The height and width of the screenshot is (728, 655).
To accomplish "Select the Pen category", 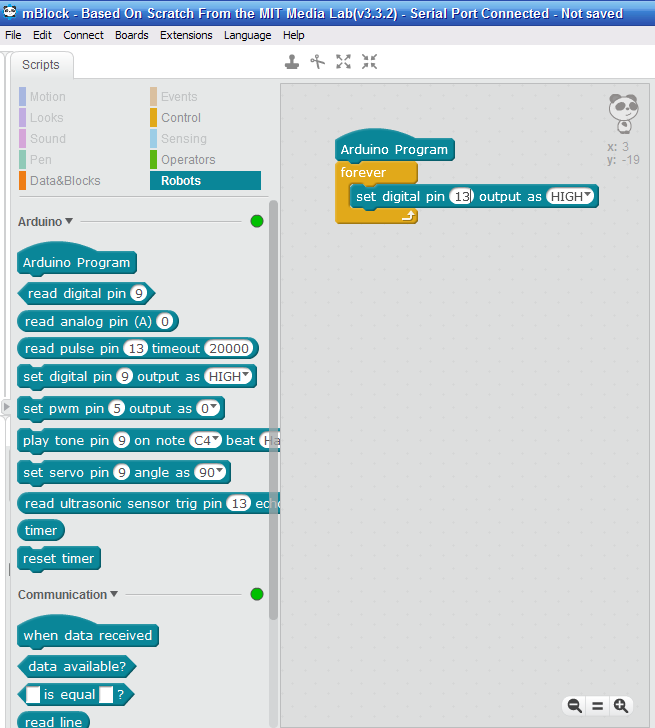I will click(36, 160).
